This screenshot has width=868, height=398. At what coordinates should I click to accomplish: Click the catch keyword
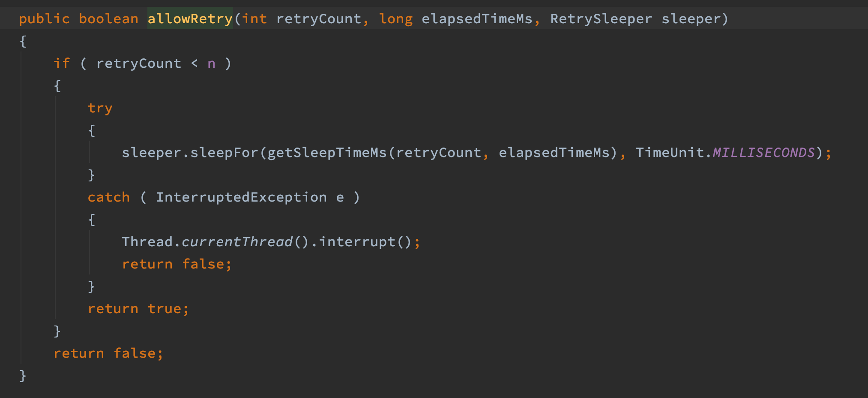pyautogui.click(x=108, y=197)
